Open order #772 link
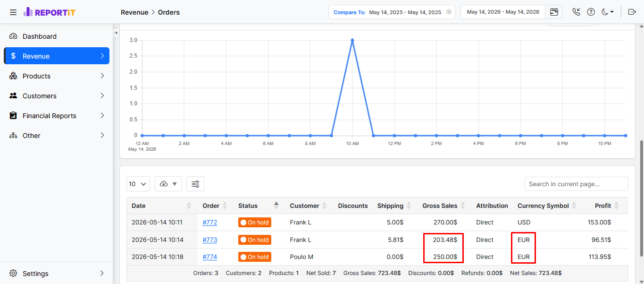This screenshot has height=284, width=644. pyautogui.click(x=210, y=222)
